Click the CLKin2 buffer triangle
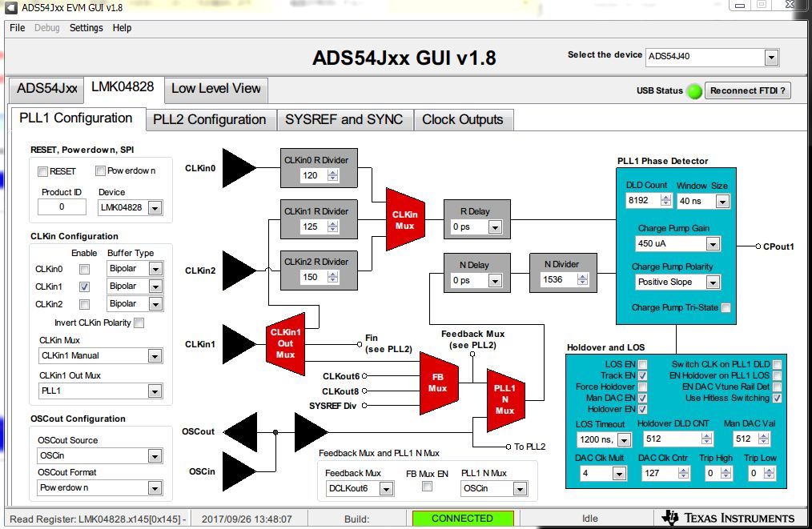 pos(239,271)
